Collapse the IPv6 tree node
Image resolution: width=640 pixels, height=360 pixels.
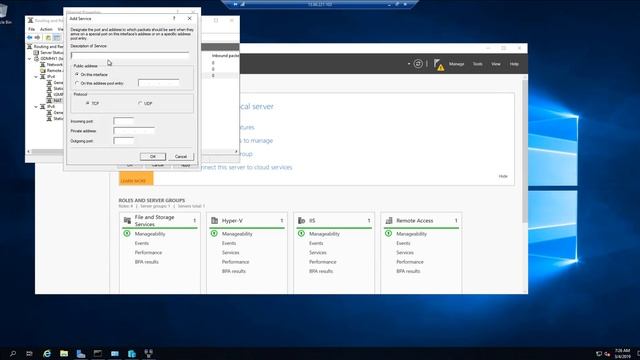(36, 107)
